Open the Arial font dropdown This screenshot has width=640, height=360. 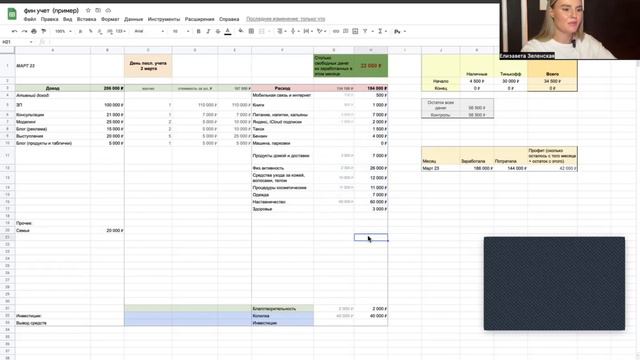click(149, 31)
